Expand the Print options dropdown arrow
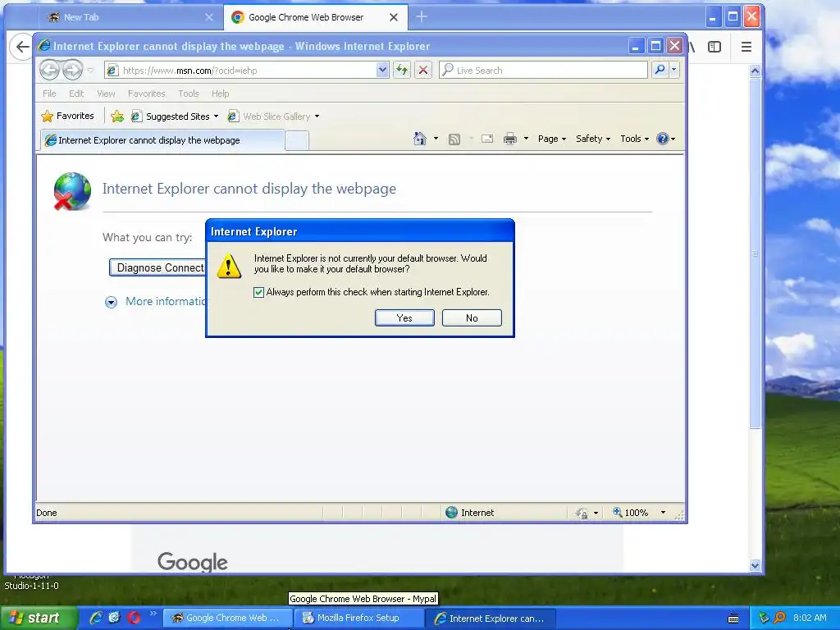This screenshot has height=630, width=840. tap(526, 139)
